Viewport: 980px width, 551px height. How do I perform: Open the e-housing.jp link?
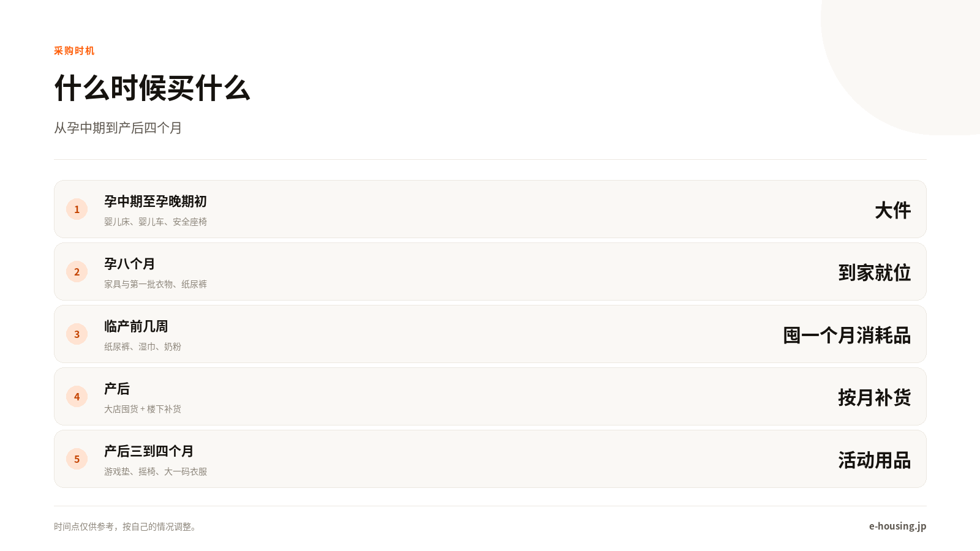pyautogui.click(x=897, y=526)
